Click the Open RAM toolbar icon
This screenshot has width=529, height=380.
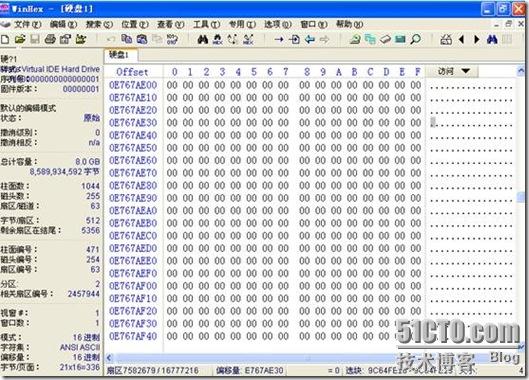coord(385,39)
